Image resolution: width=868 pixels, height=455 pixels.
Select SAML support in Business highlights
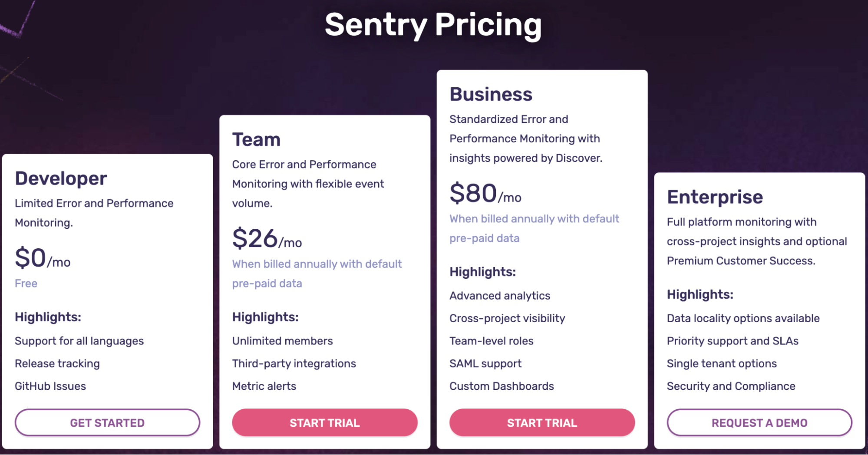coord(485,363)
